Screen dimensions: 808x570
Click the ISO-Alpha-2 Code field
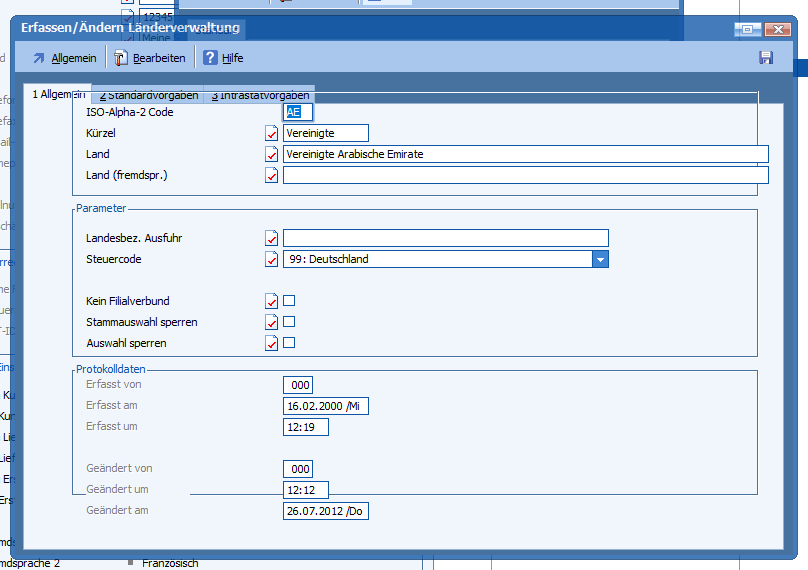tap(298, 112)
